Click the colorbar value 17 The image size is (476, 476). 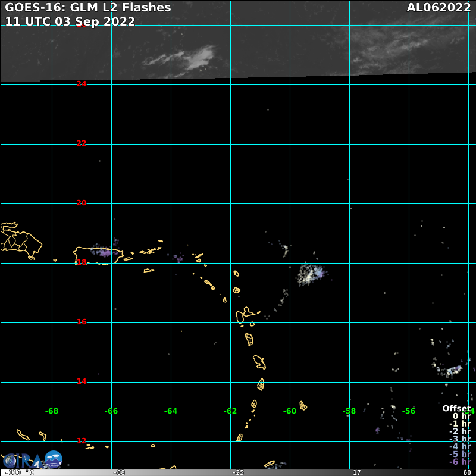(x=356, y=472)
